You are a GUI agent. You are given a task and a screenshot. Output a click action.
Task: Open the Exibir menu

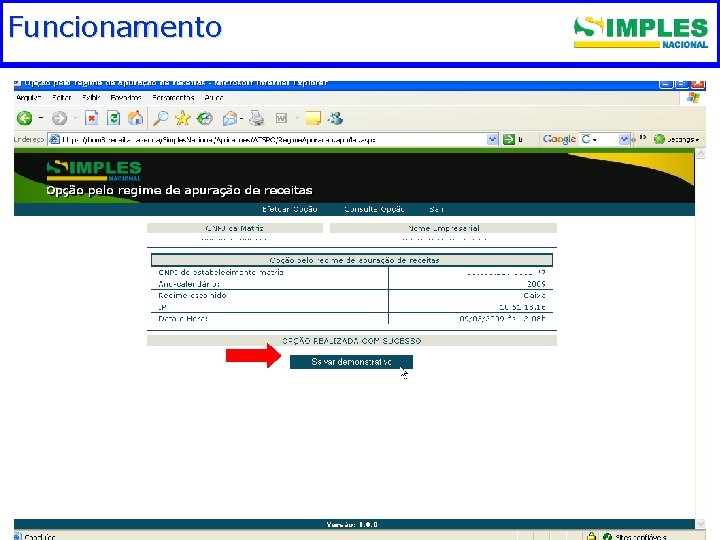[91, 97]
